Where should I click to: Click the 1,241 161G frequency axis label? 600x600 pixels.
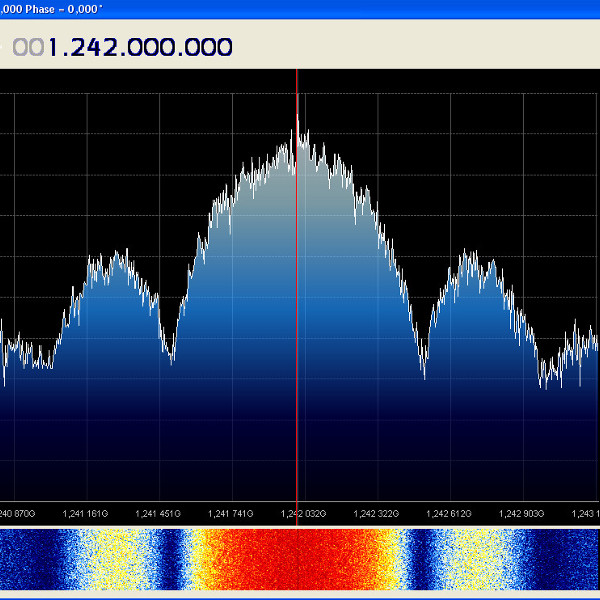click(x=85, y=514)
